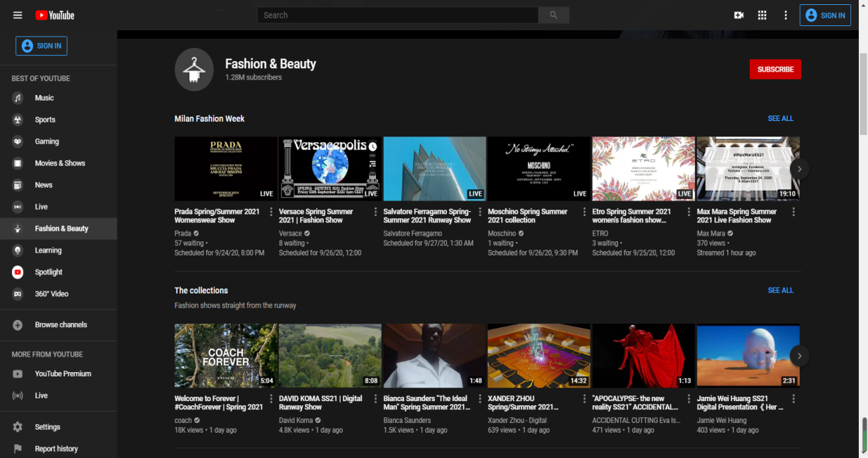Open the Salvatore Ferragamo channel link

coord(413,234)
